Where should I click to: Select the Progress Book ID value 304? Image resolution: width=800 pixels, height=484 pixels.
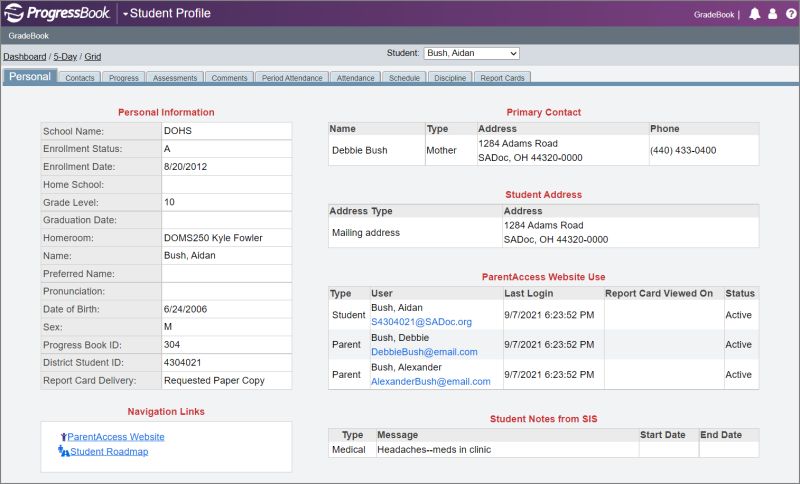(x=172, y=345)
